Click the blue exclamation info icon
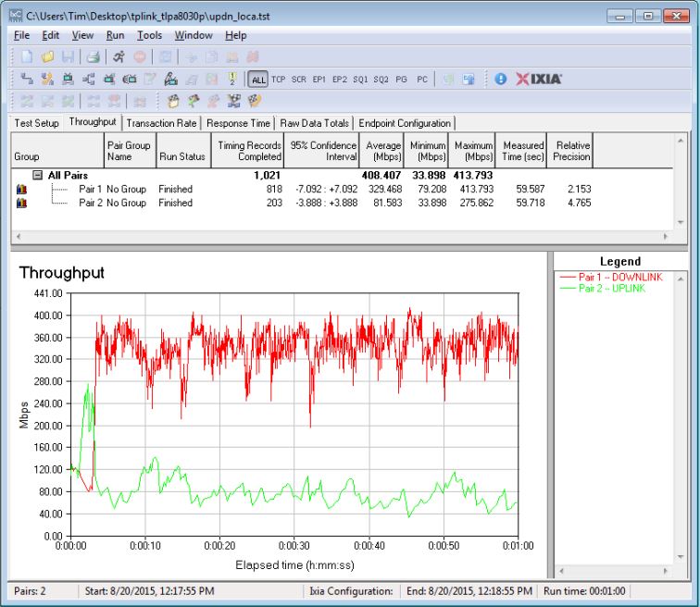 click(x=501, y=79)
